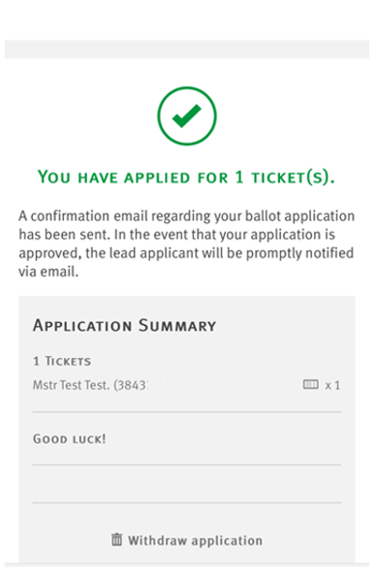Click the Application Summary heading
The image size is (376, 588).
point(125,325)
